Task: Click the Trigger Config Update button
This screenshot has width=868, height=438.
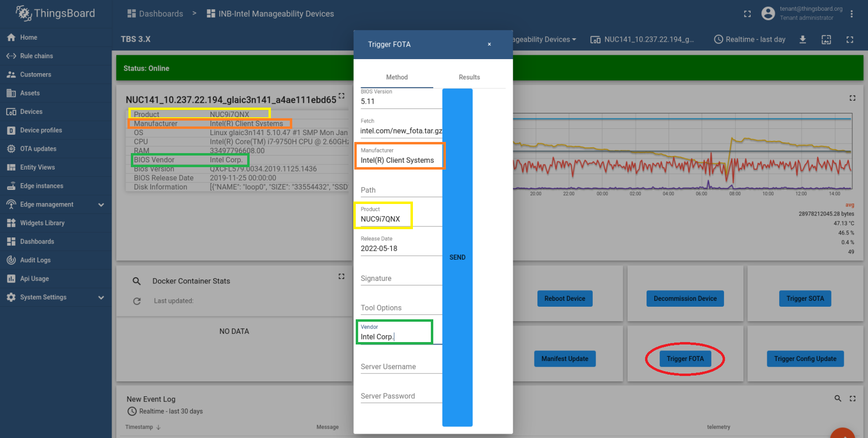Action: [805, 359]
